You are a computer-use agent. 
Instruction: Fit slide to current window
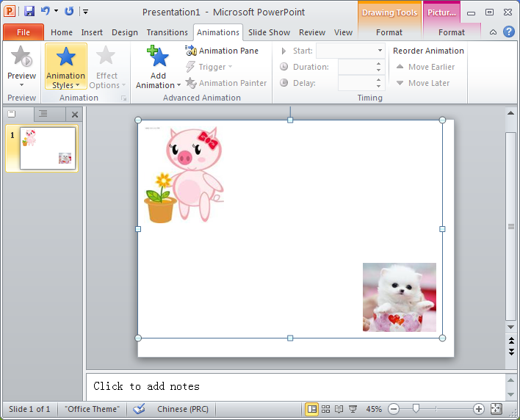coord(496,409)
